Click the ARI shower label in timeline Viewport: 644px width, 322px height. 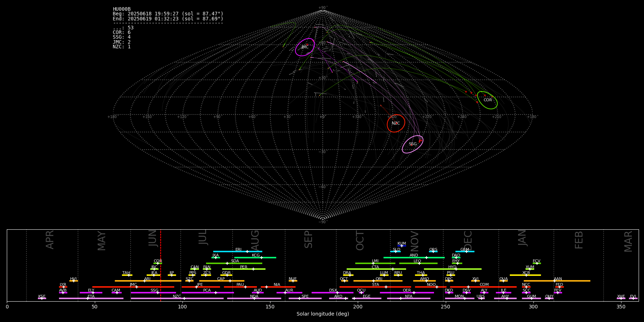[147, 279]
